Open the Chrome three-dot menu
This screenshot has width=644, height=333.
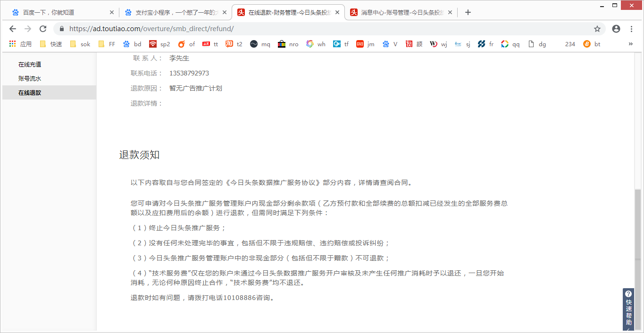[632, 29]
